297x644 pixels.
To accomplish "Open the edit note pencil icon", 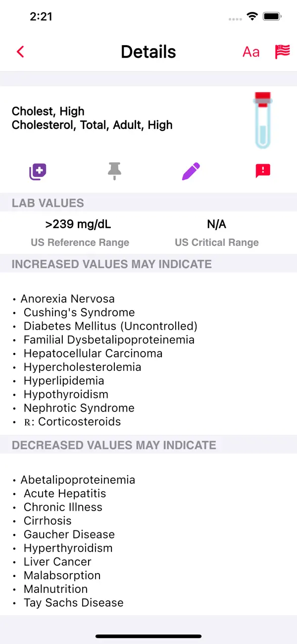I will (x=191, y=171).
